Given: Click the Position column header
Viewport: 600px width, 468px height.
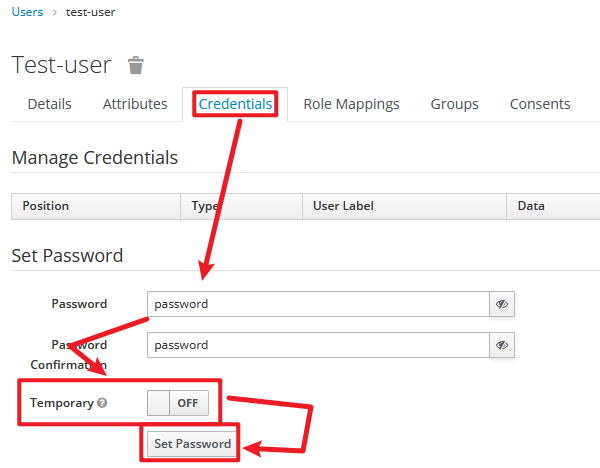Looking at the screenshot, I should coord(96,206).
